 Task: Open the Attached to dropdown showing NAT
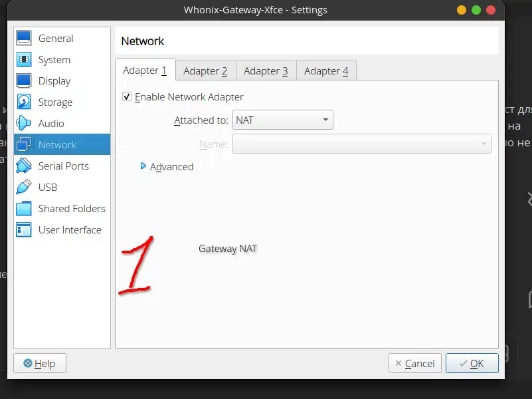283,120
